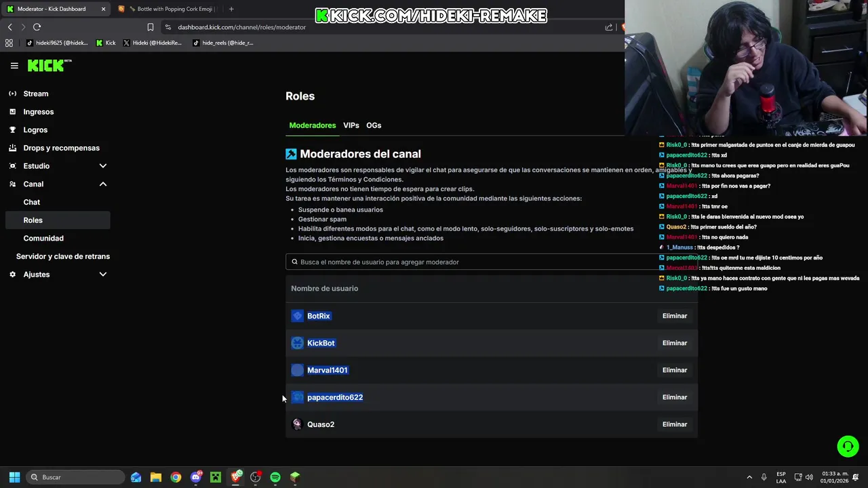Viewport: 868px width, 488px height.
Task: Open the green support chat bubble
Action: tap(848, 446)
